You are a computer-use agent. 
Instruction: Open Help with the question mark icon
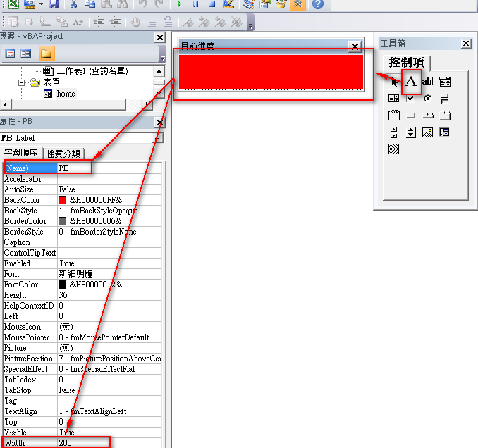(318, 4)
